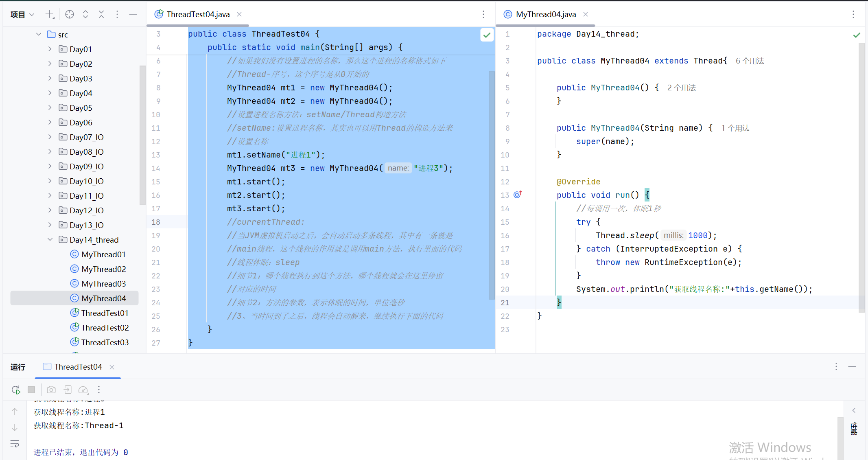The image size is (868, 460).
Task: Click the collapse all icon in project panel
Action: (101, 14)
